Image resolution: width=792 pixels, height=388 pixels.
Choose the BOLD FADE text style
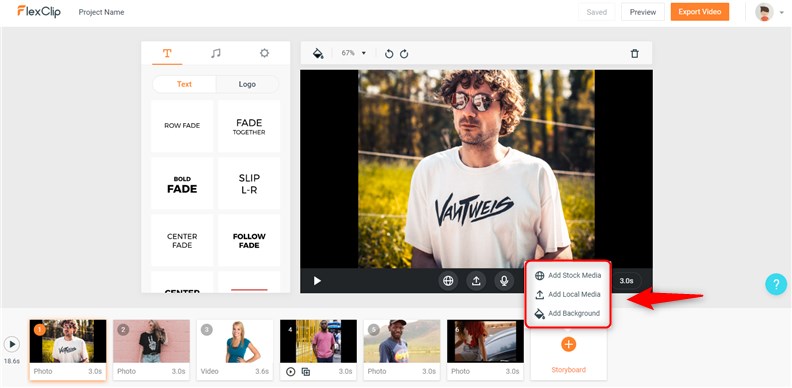(x=182, y=183)
